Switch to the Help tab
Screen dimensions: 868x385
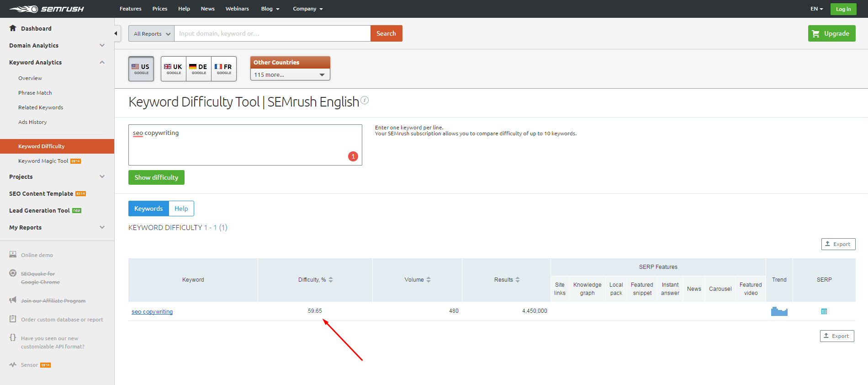(x=181, y=209)
